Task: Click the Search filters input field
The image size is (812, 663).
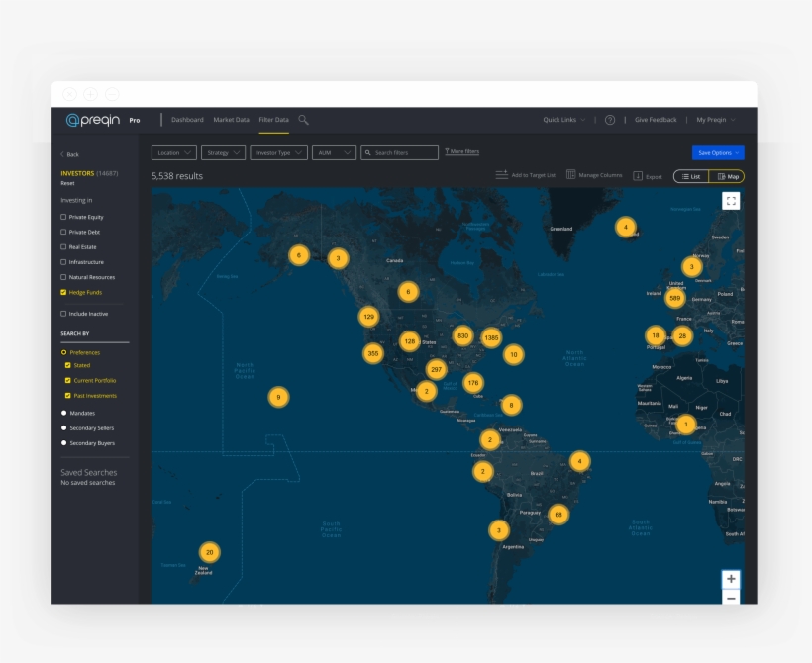Action: (x=399, y=153)
